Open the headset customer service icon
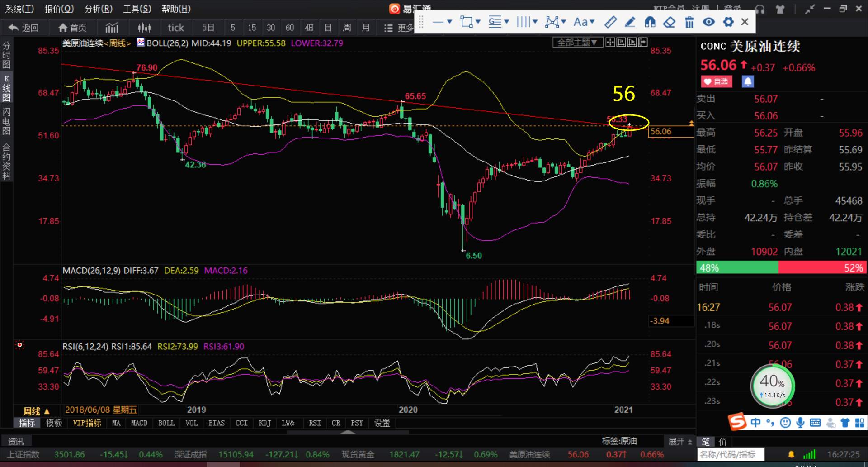This screenshot has height=467, width=868. (759, 9)
